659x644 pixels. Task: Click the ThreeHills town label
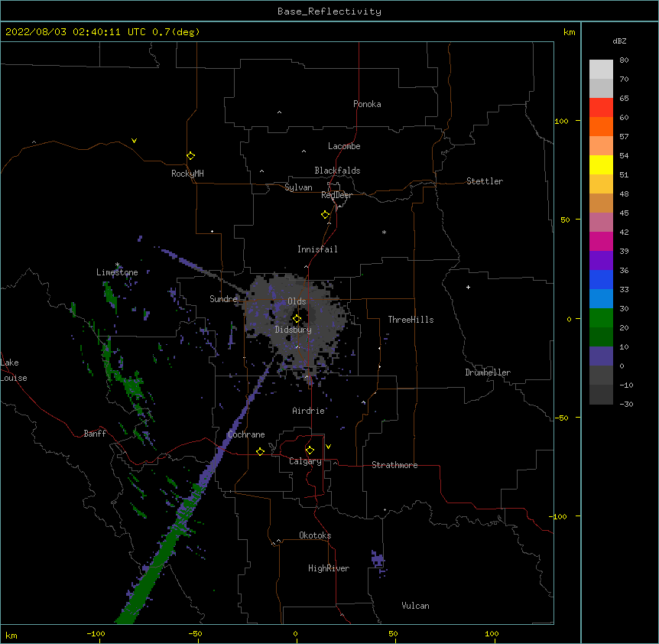pos(411,320)
